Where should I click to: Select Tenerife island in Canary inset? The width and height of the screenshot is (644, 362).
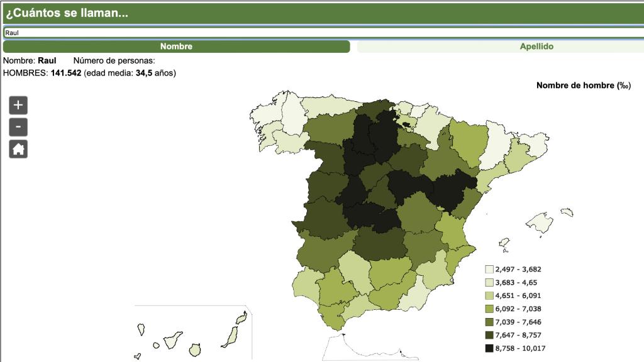[x=172, y=340]
